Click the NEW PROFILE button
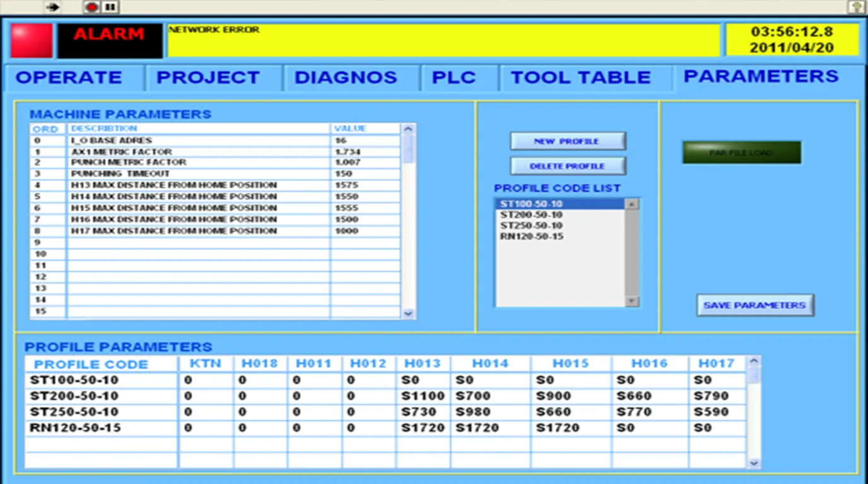 (x=567, y=141)
